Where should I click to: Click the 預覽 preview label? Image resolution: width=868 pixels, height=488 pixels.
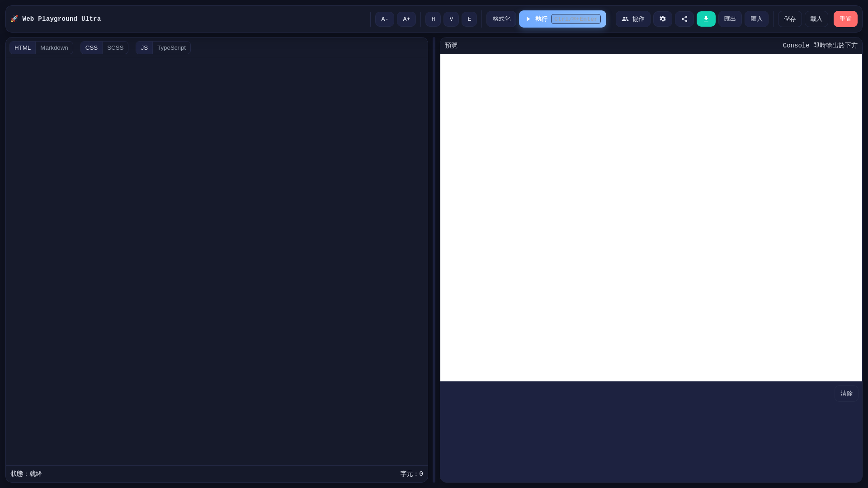coord(451,46)
